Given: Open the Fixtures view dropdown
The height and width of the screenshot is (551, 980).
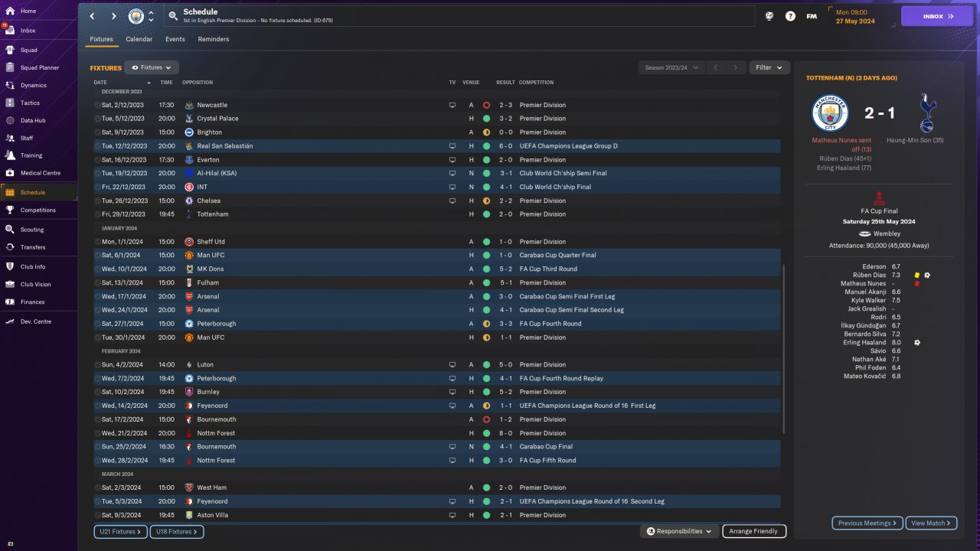Looking at the screenshot, I should point(152,67).
